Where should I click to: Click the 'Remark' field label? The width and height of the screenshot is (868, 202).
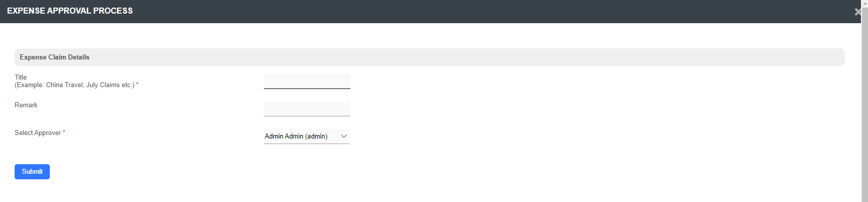point(26,105)
